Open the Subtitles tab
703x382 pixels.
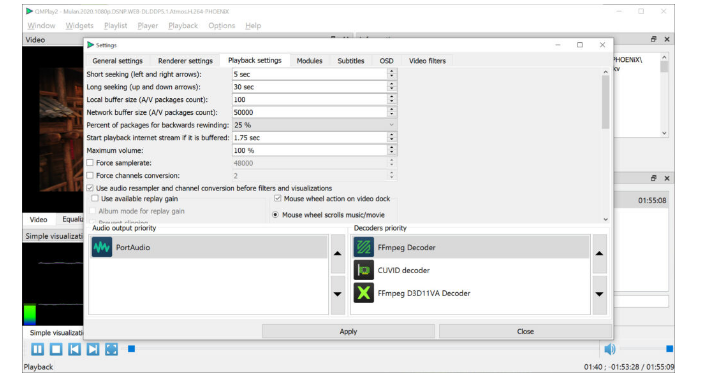(x=351, y=61)
